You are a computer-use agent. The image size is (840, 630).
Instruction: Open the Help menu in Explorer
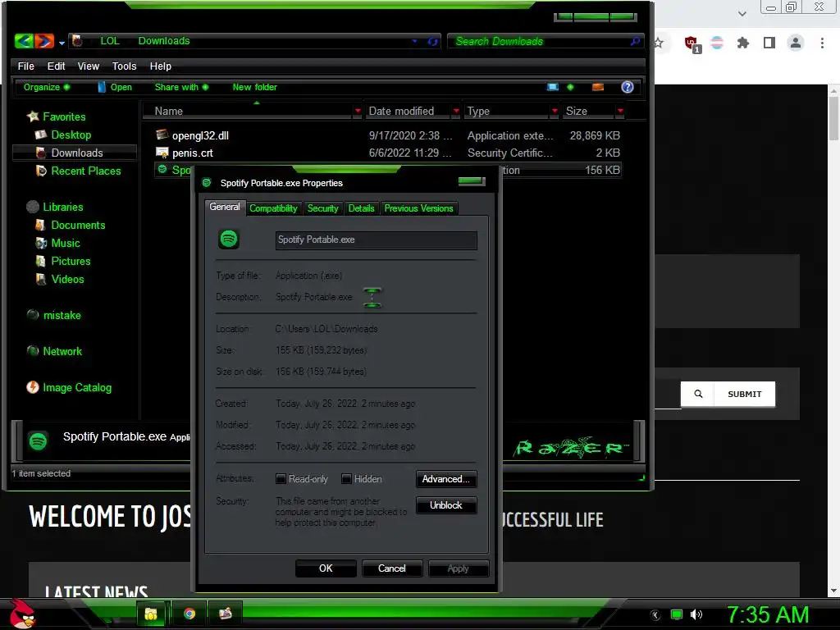(x=160, y=66)
